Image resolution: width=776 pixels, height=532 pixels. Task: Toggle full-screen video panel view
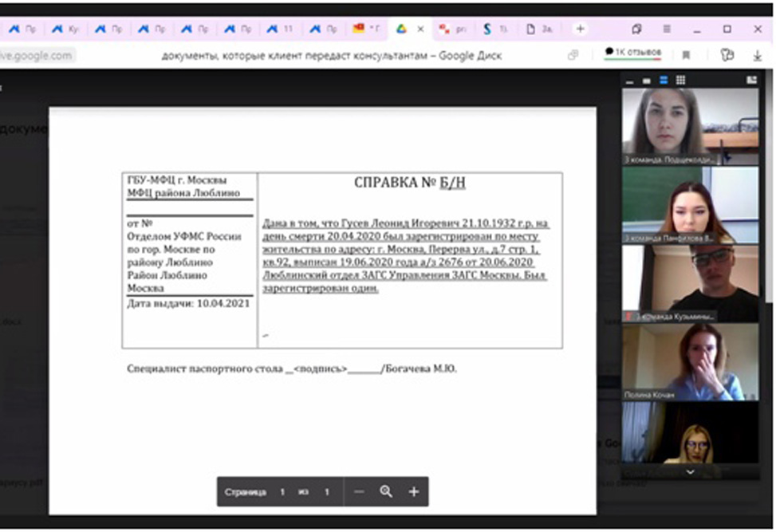point(750,80)
